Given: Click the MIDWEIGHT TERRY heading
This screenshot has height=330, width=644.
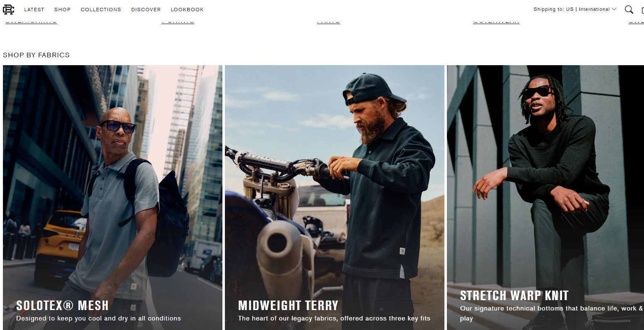Looking at the screenshot, I should tap(288, 306).
